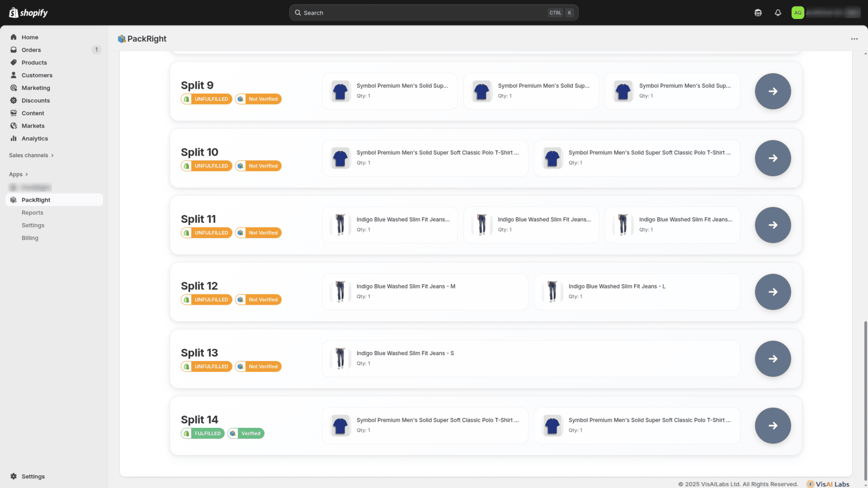
Task: Click the Settings gear at the bottom left
Action: point(14,476)
